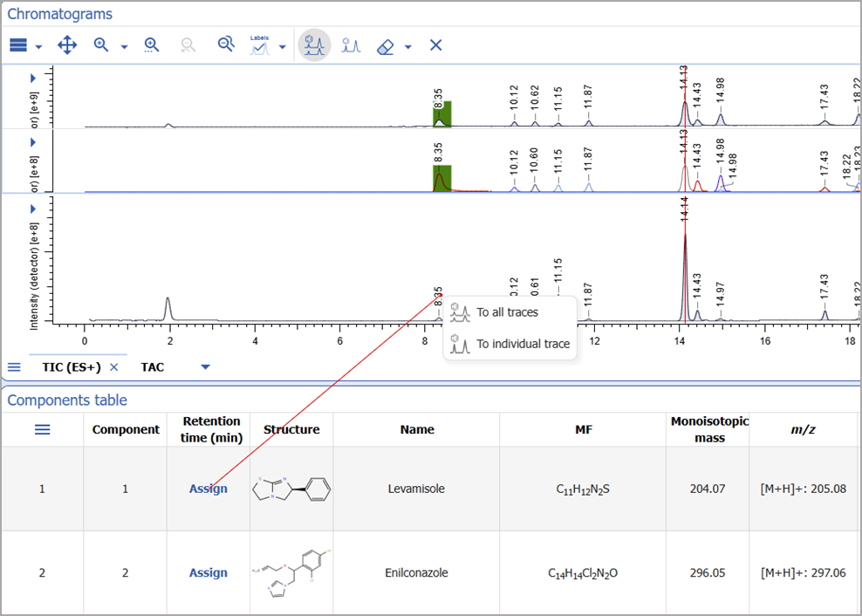This screenshot has width=862, height=616.
Task: Click the reset zoom magnifier icon
Action: pyautogui.click(x=188, y=44)
